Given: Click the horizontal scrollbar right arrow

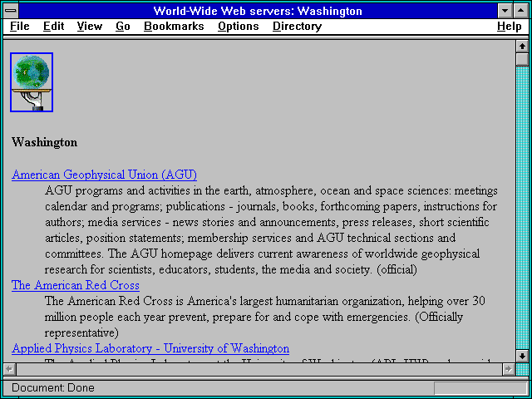Looking at the screenshot, I should click(508, 369).
